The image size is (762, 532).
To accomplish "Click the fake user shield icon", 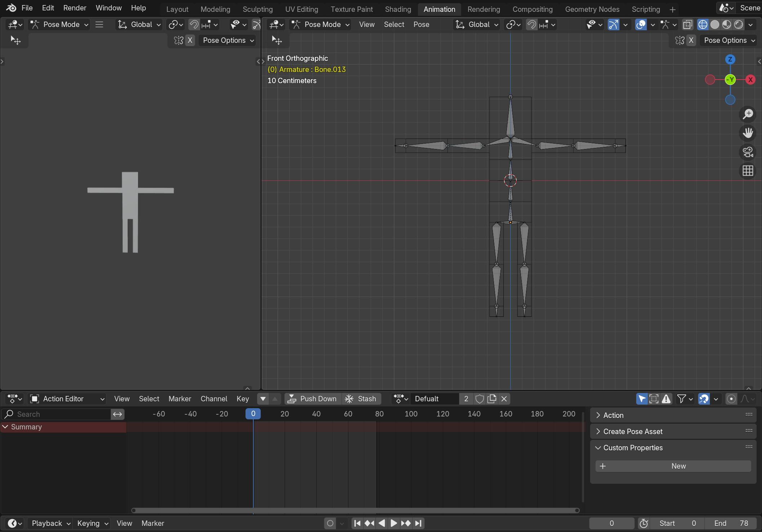I will tap(480, 399).
